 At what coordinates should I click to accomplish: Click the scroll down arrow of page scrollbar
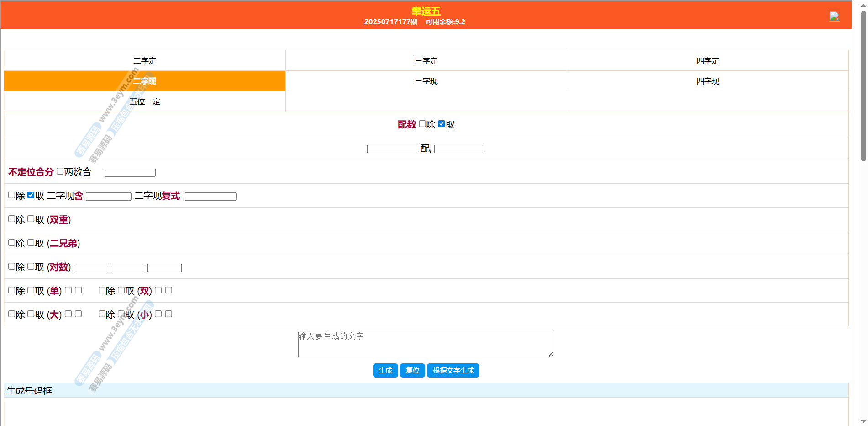coord(863,421)
